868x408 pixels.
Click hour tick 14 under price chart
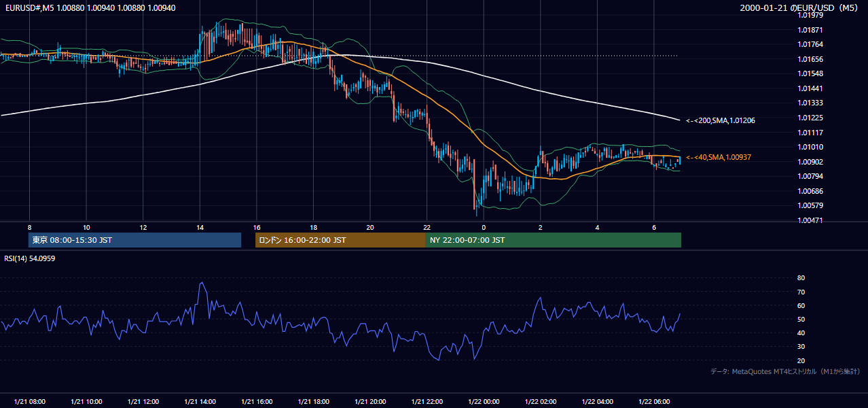[x=200, y=227]
